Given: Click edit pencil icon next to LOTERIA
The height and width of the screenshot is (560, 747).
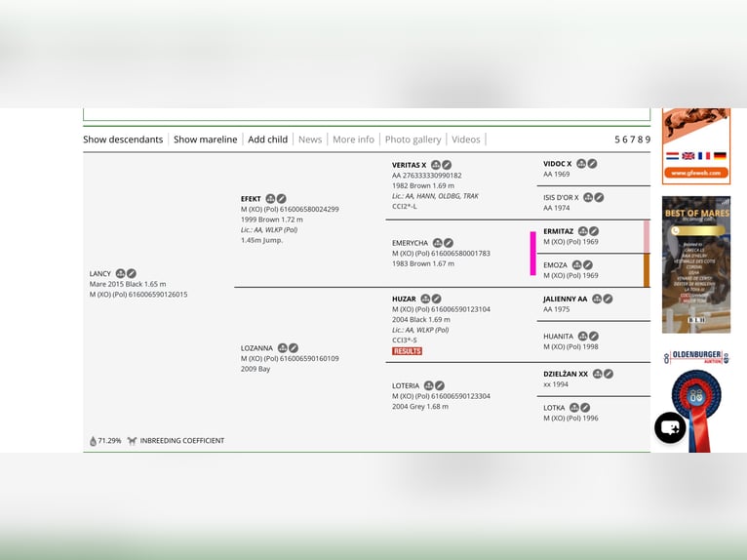Looking at the screenshot, I should click(x=440, y=386).
